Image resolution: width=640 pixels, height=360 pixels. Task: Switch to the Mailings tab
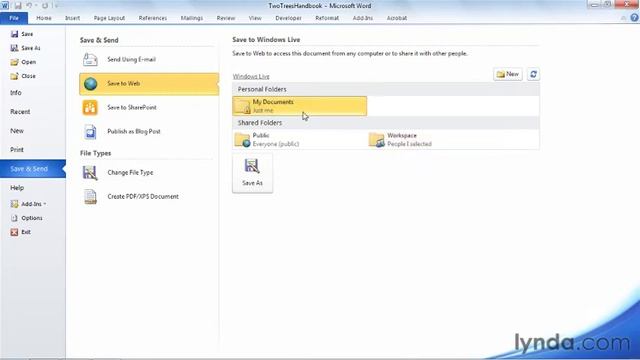pos(192,18)
